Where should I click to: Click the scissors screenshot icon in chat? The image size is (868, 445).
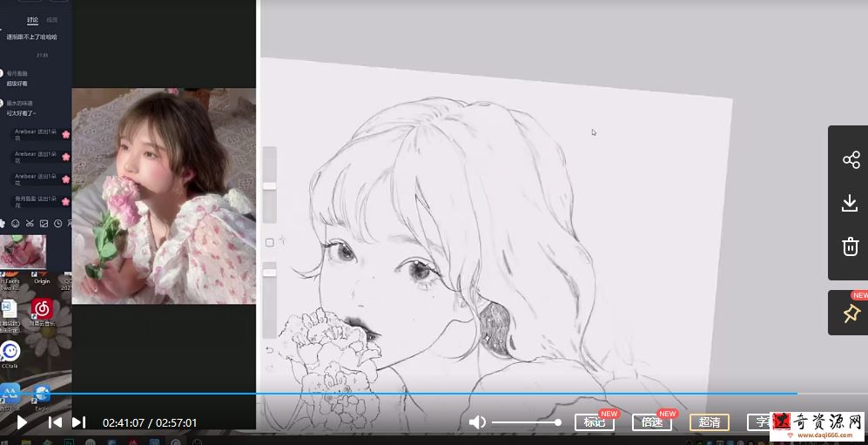[x=30, y=224]
